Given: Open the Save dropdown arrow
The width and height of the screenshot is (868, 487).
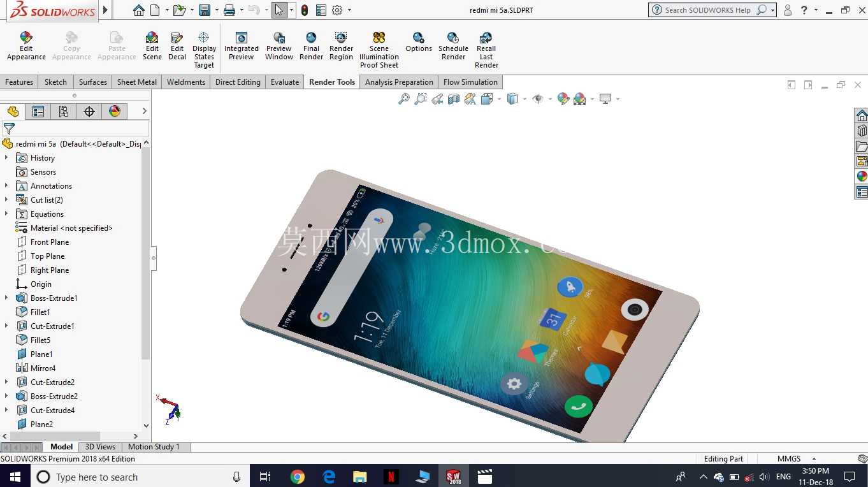Looking at the screenshot, I should point(217,10).
